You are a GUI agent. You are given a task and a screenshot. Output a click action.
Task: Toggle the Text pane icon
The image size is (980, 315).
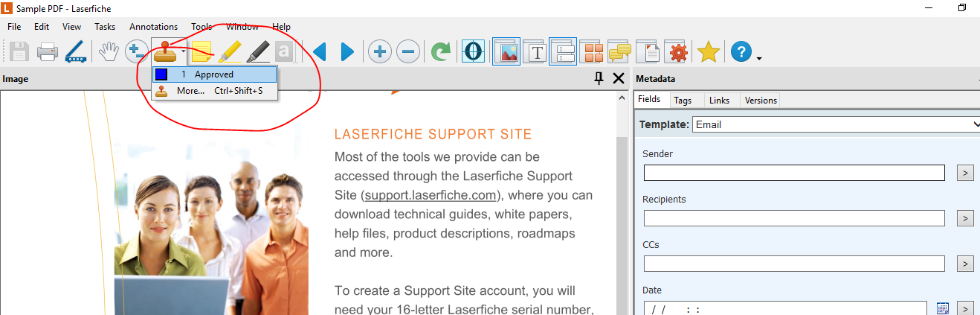point(535,51)
